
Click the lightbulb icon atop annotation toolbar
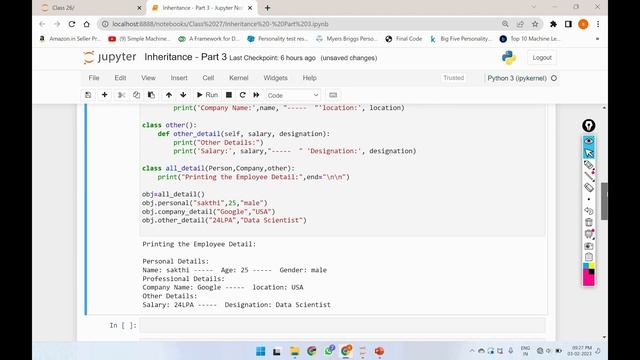(589, 125)
